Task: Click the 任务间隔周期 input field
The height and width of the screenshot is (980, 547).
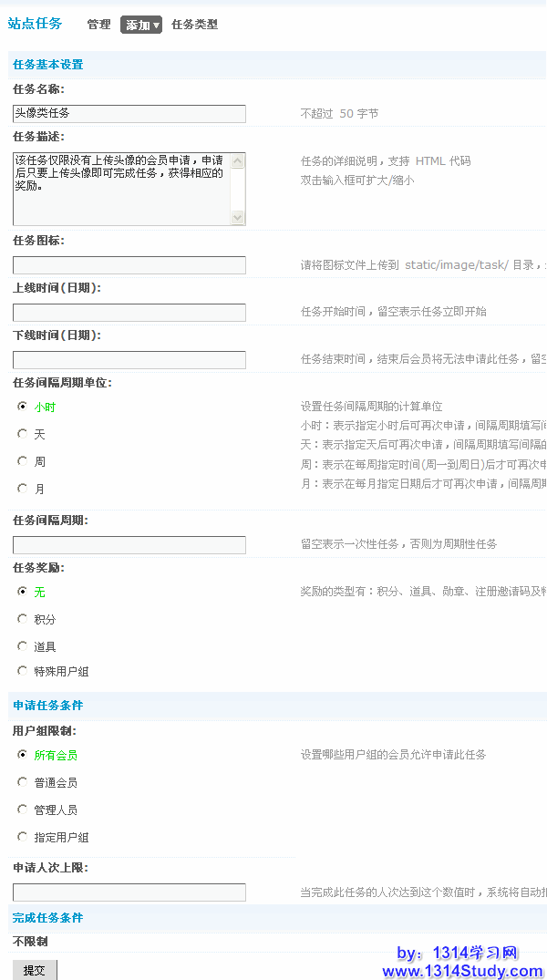Action: tap(129, 545)
